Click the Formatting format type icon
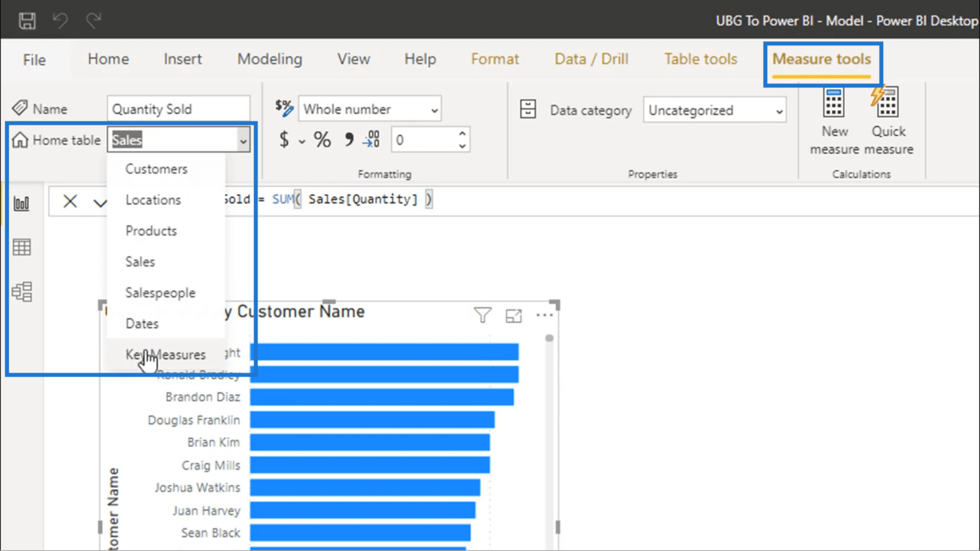This screenshot has width=980, height=551. [284, 108]
